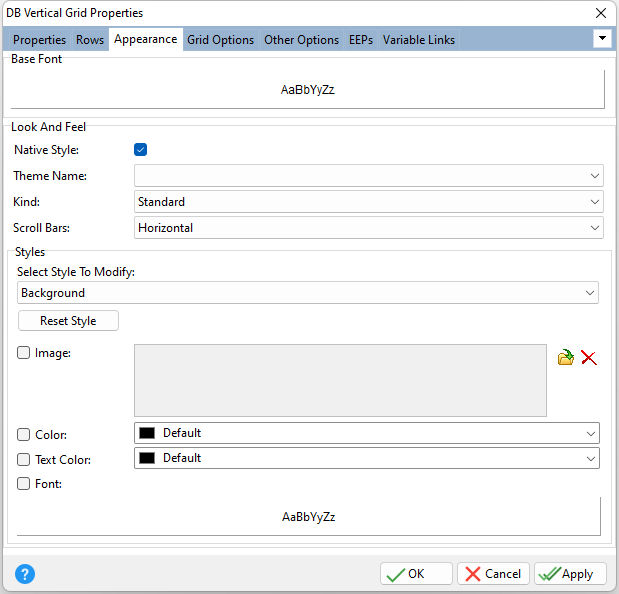The height and width of the screenshot is (594, 619).
Task: Open the Text Color Default dropdown
Action: point(367,458)
